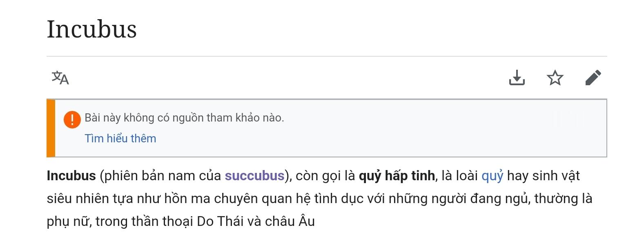Click the download page icon
Viewport: 644px width, 241px height.
pyautogui.click(x=517, y=77)
